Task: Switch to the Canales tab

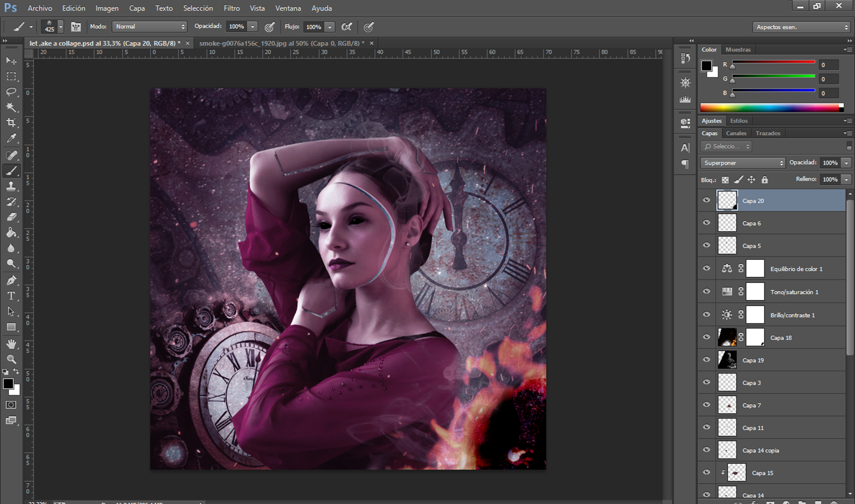Action: (x=736, y=133)
